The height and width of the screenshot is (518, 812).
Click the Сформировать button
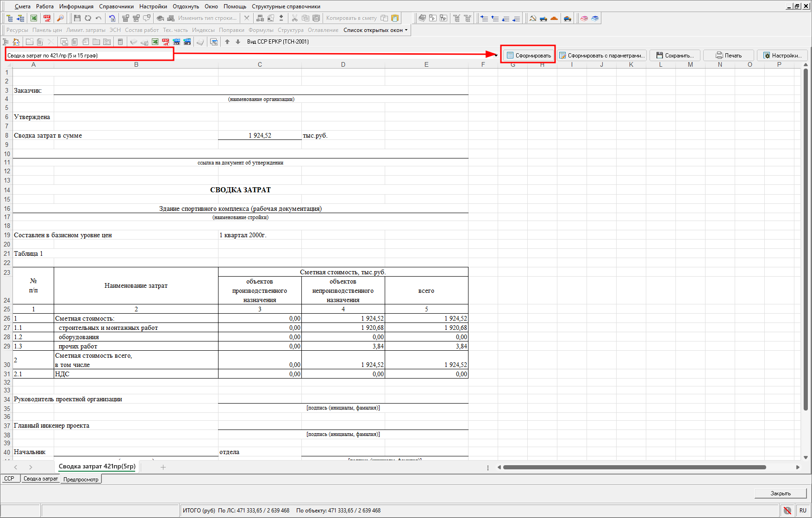pyautogui.click(x=529, y=55)
